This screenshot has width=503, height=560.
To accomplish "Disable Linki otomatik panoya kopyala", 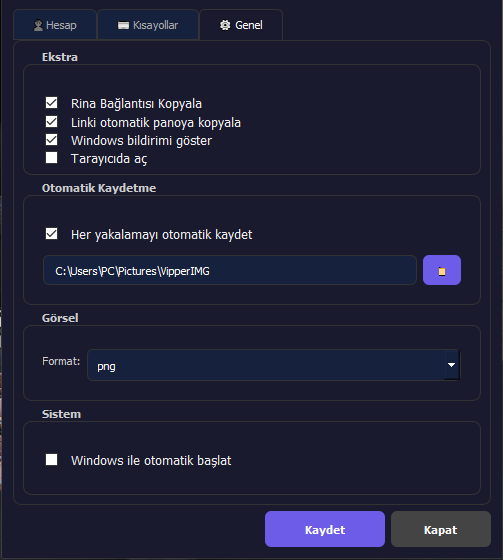I will [51, 122].
